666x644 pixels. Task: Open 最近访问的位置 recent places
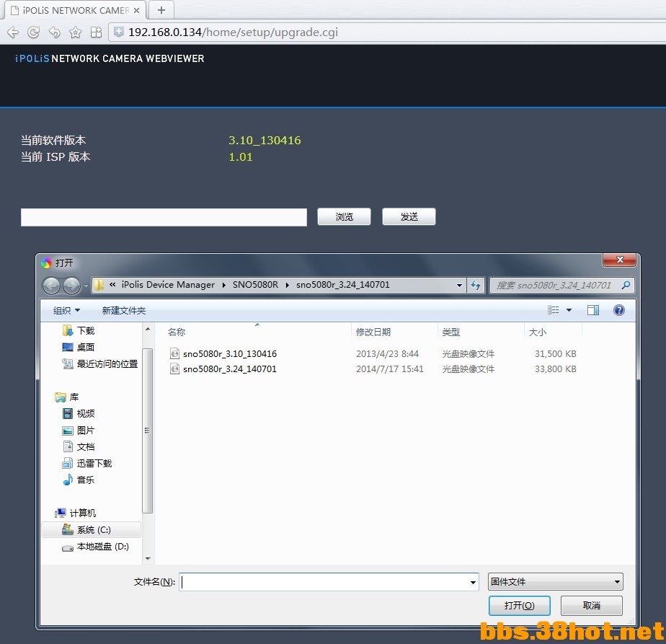[107, 364]
